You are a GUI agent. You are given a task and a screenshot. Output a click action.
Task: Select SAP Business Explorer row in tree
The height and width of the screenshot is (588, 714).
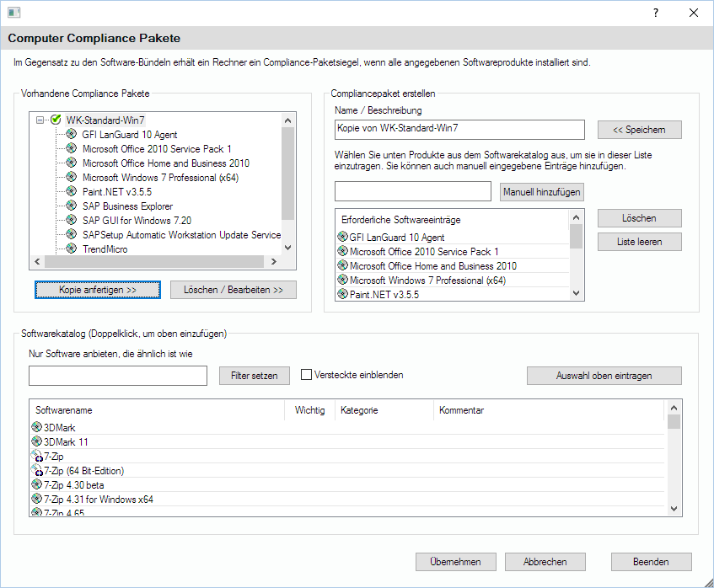127,206
